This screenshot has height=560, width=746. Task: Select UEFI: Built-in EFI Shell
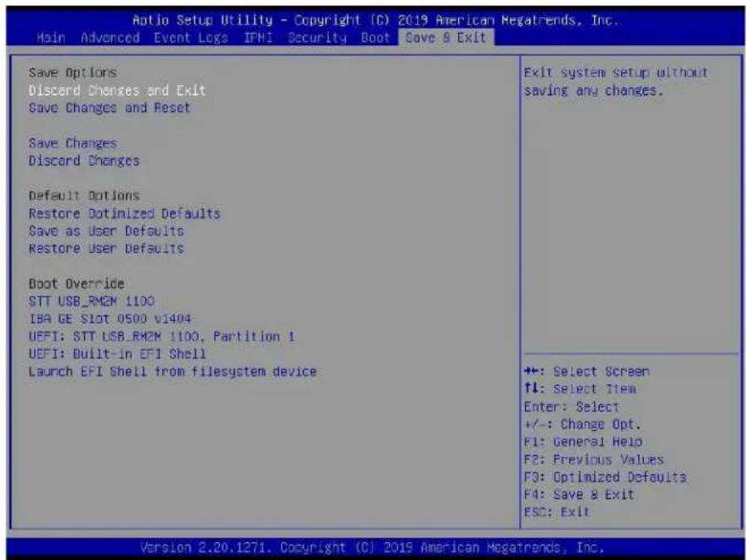point(117,354)
